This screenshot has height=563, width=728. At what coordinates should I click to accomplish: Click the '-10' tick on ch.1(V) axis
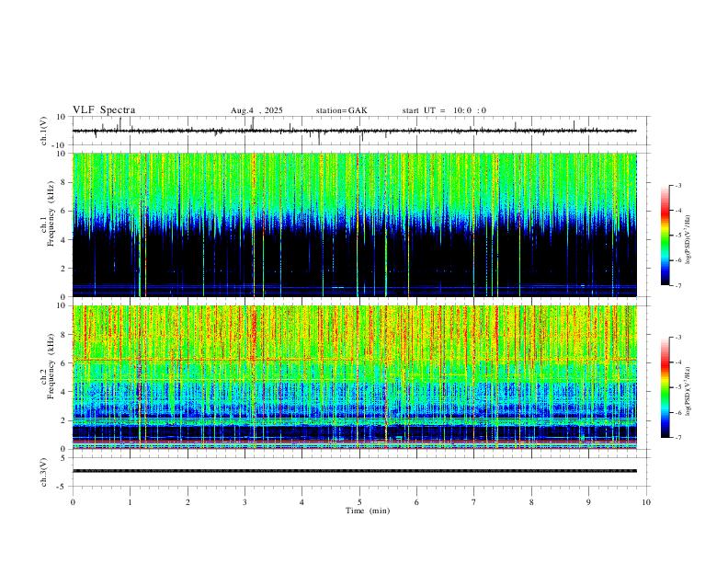61,145
